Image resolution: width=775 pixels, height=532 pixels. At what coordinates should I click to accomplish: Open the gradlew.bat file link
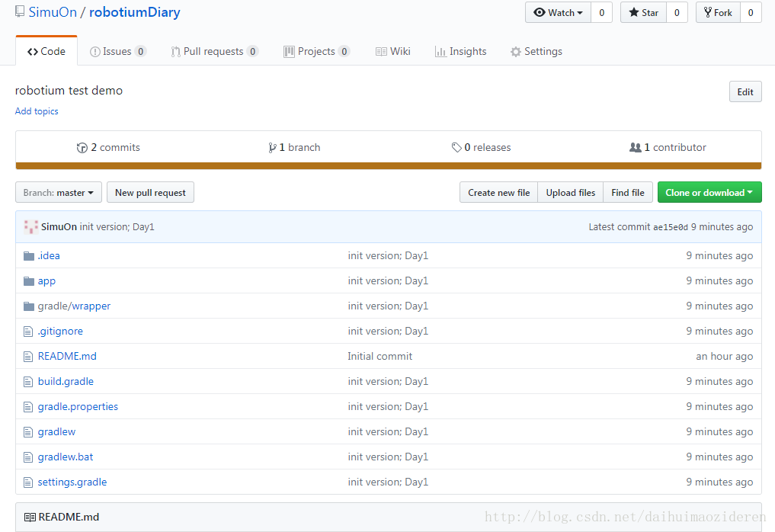coord(66,457)
